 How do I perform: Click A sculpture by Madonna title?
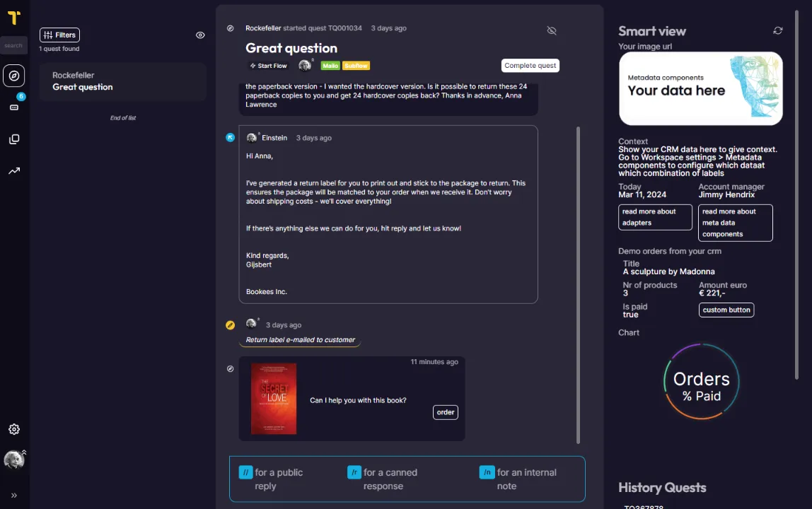click(668, 271)
